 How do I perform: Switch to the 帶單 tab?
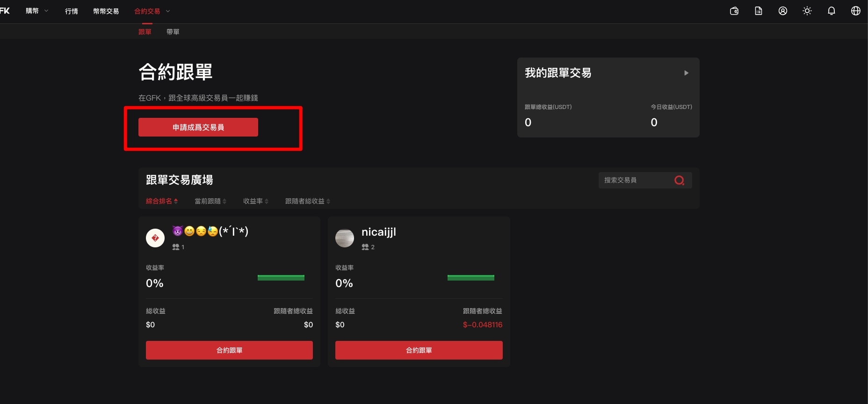[173, 32]
